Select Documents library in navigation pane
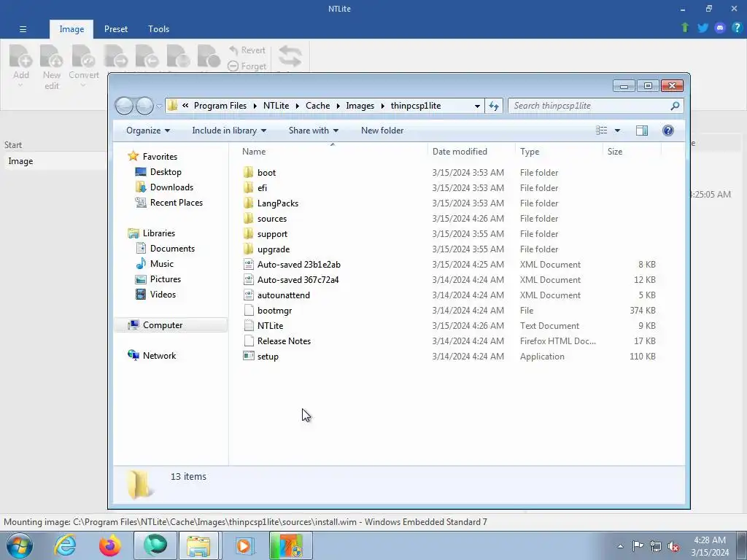This screenshot has height=560, width=747. 166,248
